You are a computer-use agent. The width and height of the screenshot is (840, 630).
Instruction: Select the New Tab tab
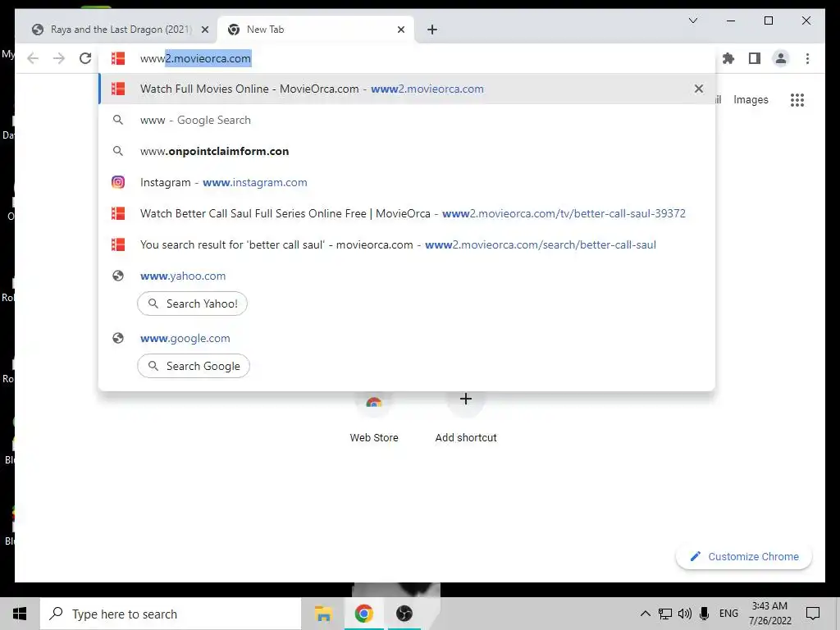(316, 30)
